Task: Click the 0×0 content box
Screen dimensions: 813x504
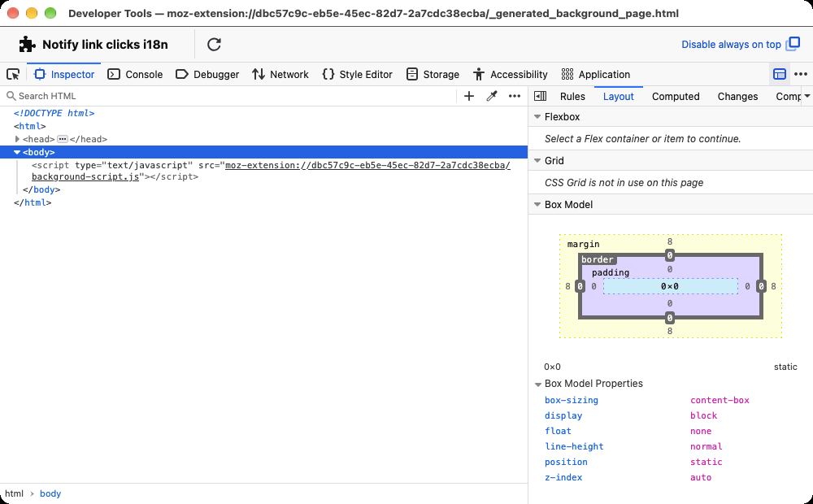Action: (x=670, y=286)
